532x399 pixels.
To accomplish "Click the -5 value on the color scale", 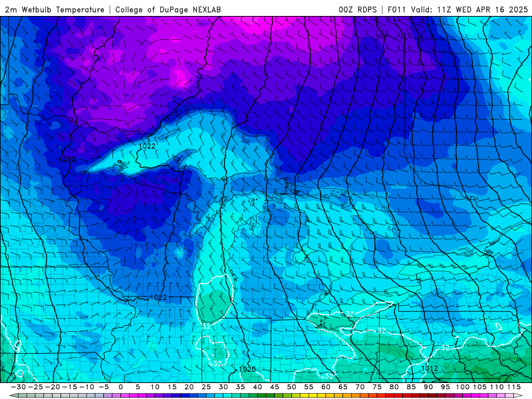I will tap(104, 387).
